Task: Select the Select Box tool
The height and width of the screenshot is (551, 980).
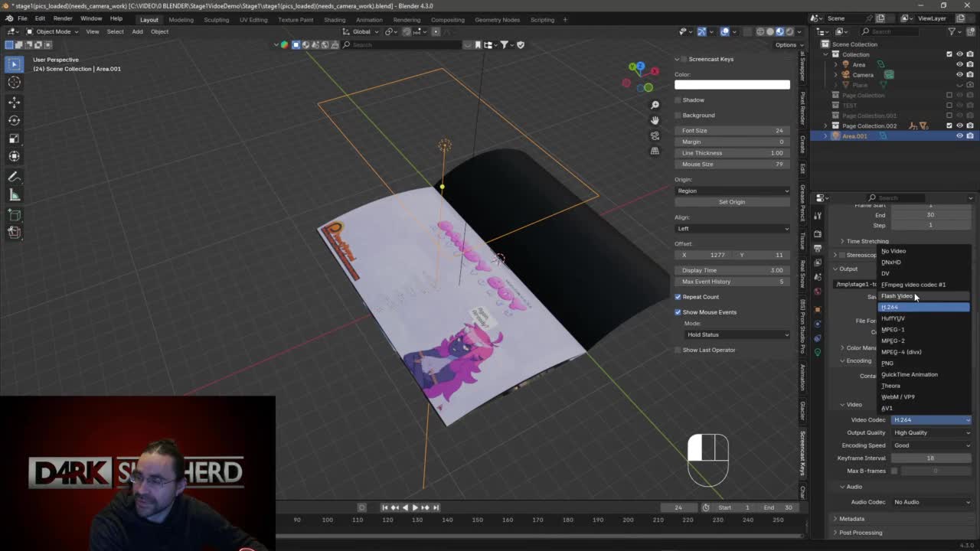Action: [14, 64]
